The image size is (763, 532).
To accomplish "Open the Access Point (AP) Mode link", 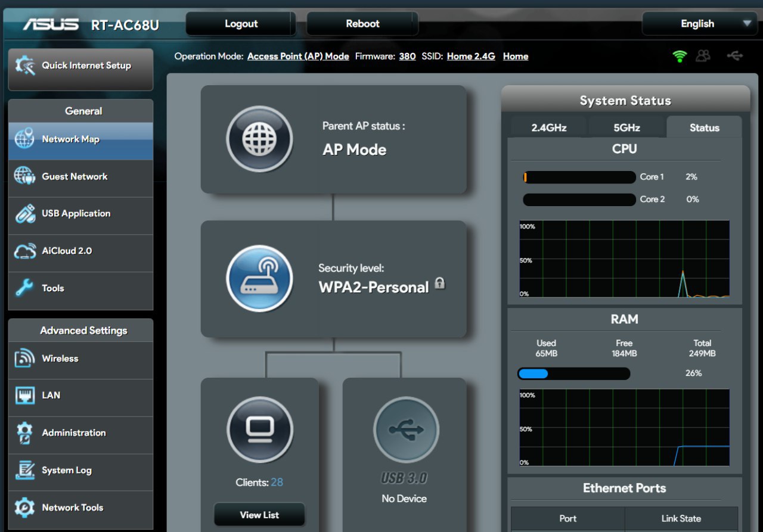I will point(298,56).
